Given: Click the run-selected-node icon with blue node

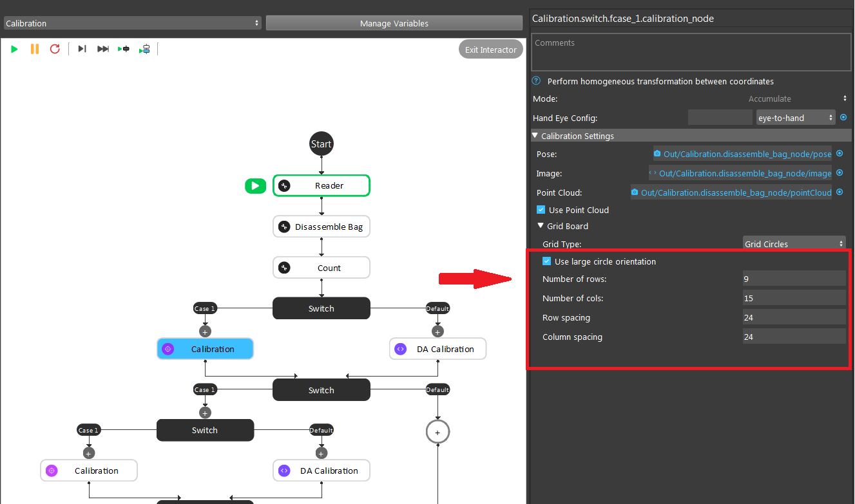Looking at the screenshot, I should point(144,49).
